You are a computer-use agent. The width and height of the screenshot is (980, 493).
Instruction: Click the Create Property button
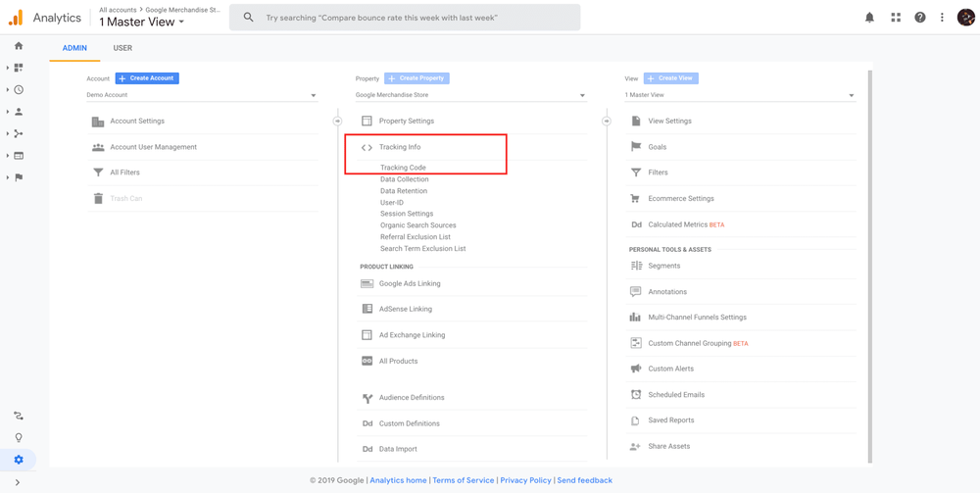click(x=416, y=78)
